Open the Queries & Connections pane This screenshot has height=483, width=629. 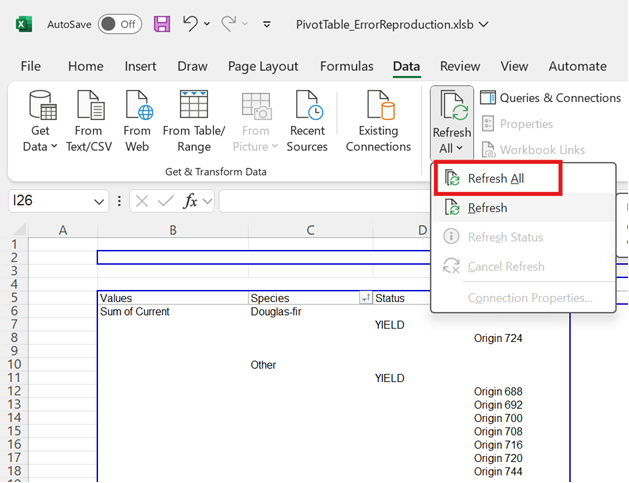550,98
